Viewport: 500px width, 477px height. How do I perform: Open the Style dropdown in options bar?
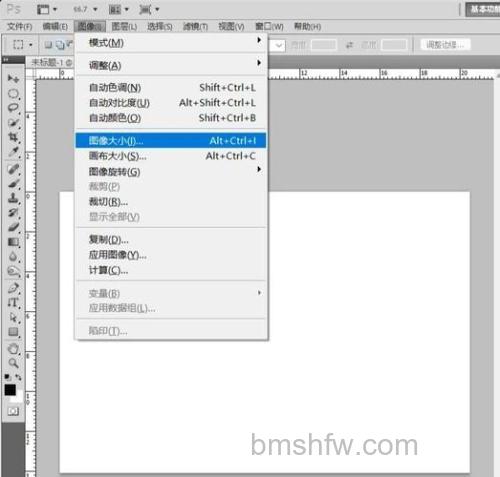tap(279, 45)
